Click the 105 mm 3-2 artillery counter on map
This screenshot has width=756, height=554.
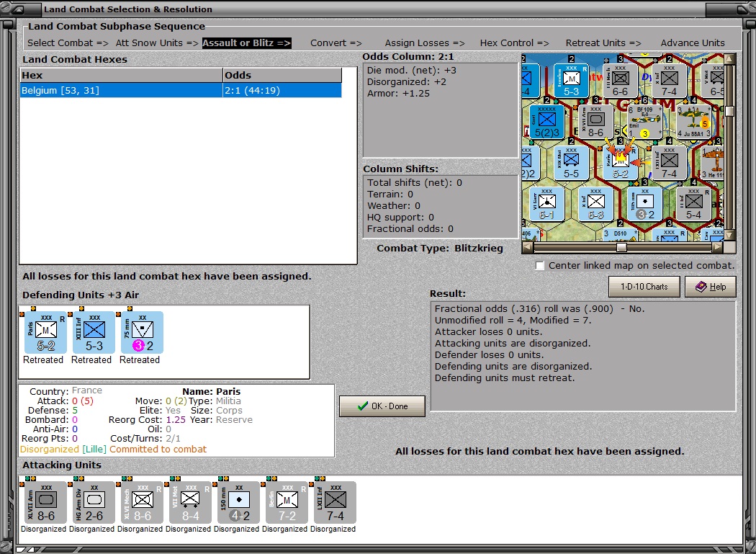(x=644, y=204)
